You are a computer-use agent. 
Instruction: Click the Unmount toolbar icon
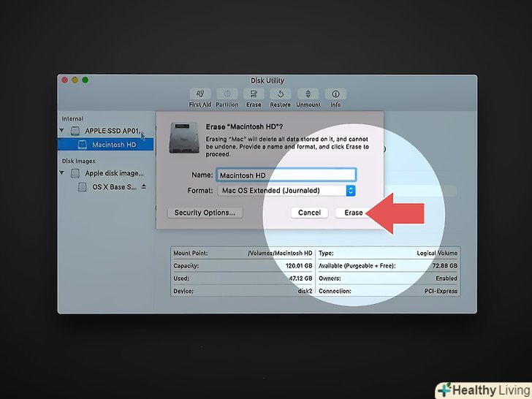308,94
